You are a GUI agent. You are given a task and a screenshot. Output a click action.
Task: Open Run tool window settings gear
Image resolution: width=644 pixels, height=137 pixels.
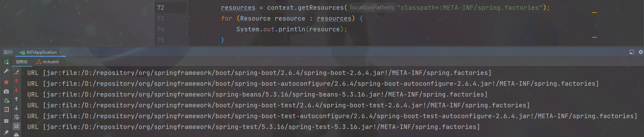click(x=641, y=52)
